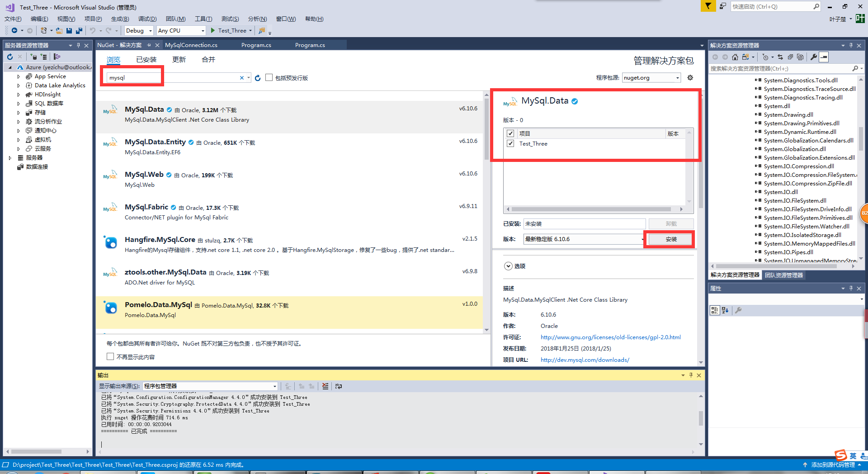This screenshot has width=868, height=474.
Task: Open the Debug (调试) menu
Action: click(x=147, y=19)
